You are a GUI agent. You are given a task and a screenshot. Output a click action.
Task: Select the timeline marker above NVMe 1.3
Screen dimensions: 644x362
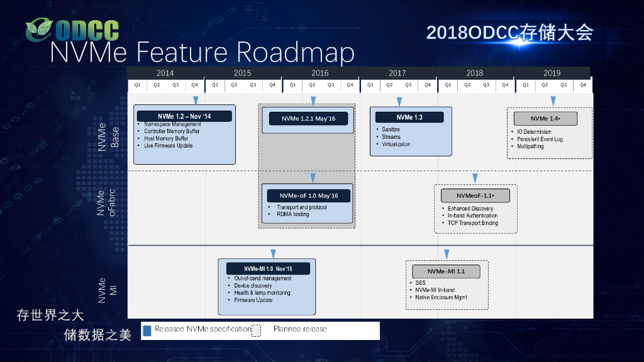point(398,99)
